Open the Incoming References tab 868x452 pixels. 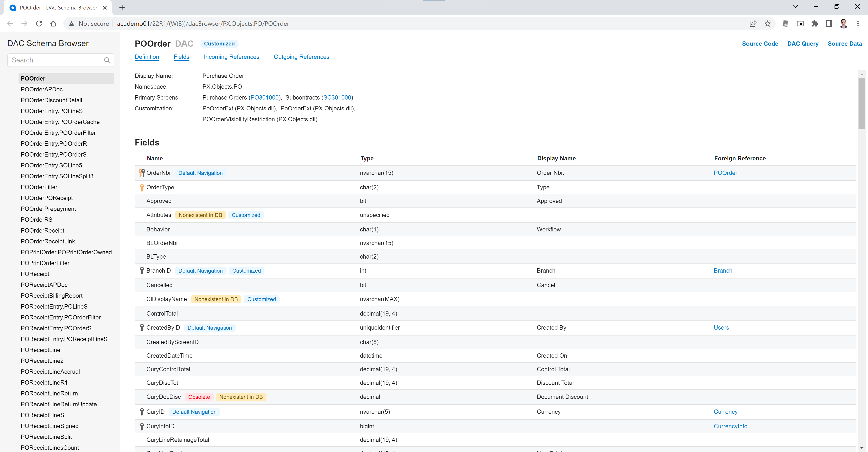pos(231,57)
